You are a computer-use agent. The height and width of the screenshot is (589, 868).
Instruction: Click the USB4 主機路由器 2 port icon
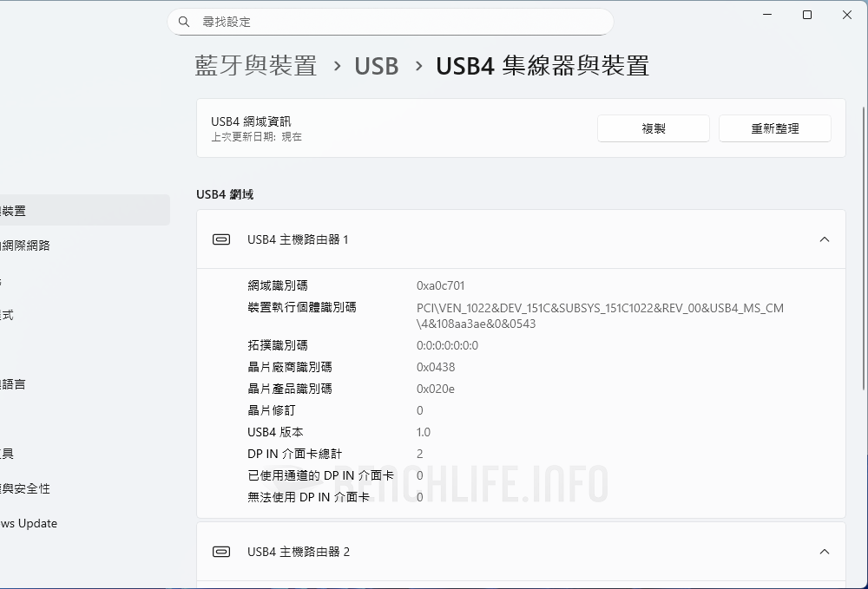pos(221,552)
